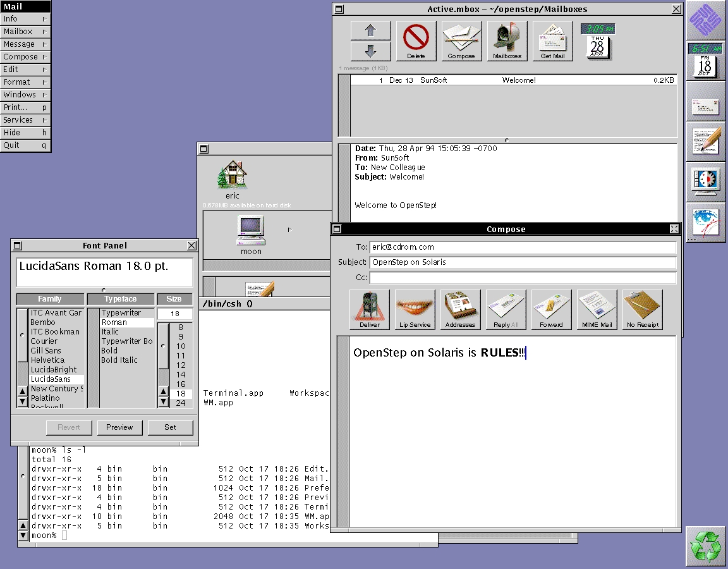The image size is (728, 569).
Task: Toggle the MIME Mail option
Action: point(597,309)
